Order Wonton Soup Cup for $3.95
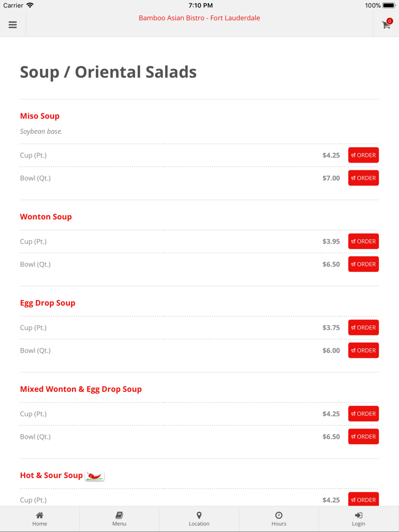Image resolution: width=399 pixels, height=532 pixels. pyautogui.click(x=363, y=241)
